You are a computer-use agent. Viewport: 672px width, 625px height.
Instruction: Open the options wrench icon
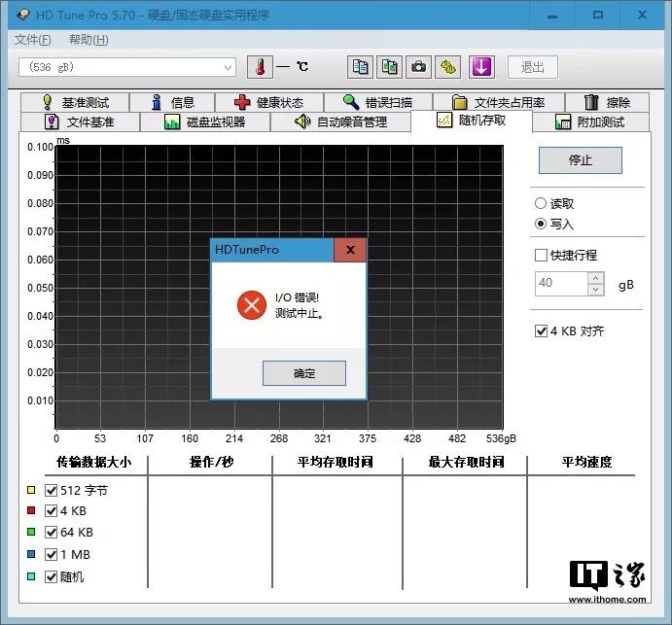[447, 67]
